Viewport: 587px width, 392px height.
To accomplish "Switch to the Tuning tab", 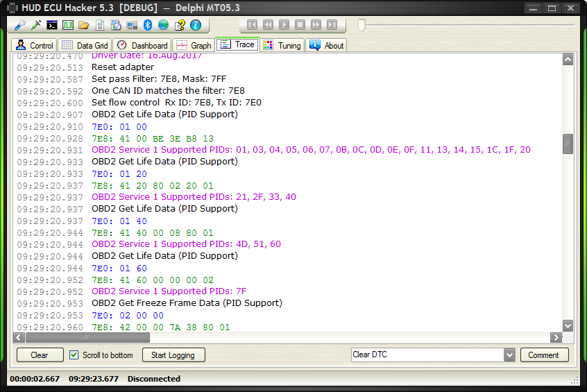I will tap(282, 45).
